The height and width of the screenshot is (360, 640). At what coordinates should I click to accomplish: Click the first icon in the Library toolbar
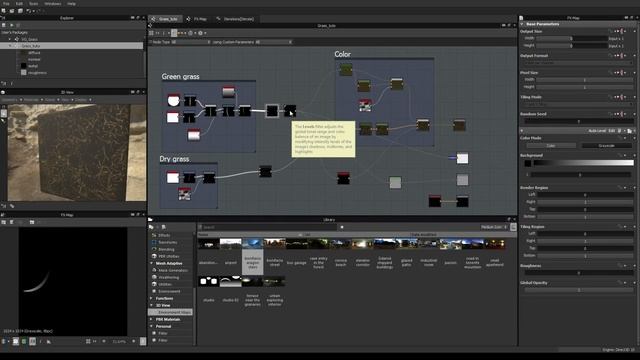point(151,227)
